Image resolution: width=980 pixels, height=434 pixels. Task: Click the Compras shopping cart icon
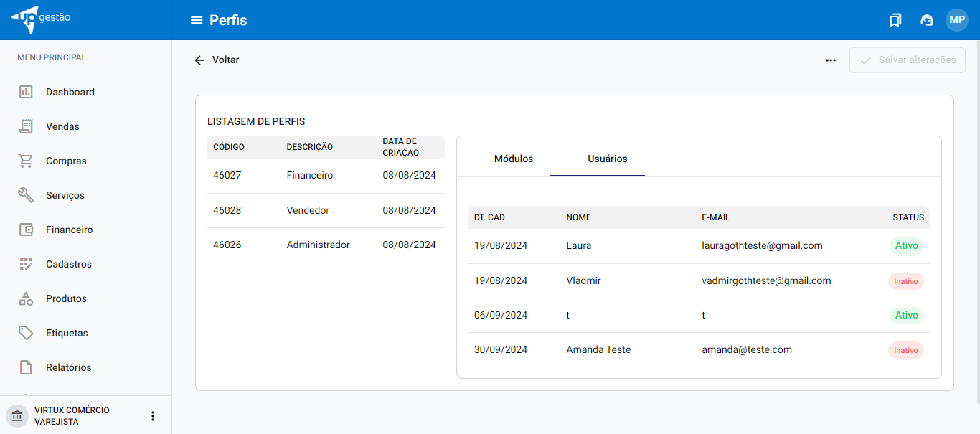(x=26, y=161)
